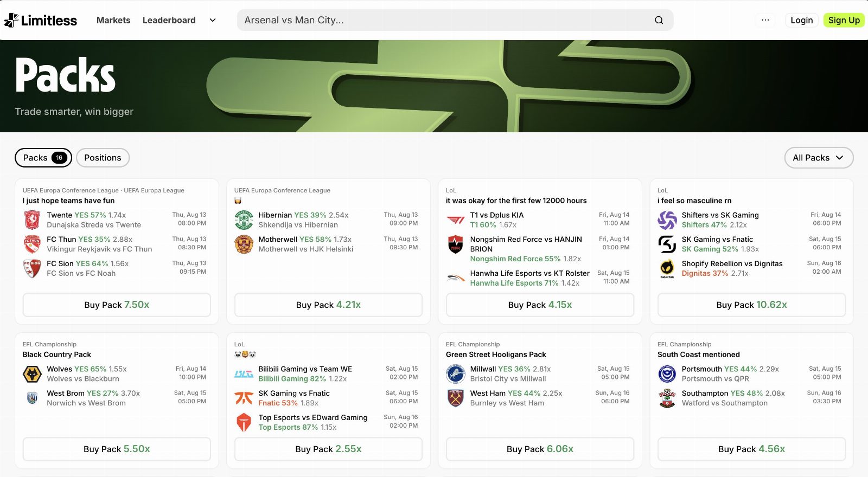Buy the 2.55x LoL pack
The image size is (868, 477).
tap(328, 449)
